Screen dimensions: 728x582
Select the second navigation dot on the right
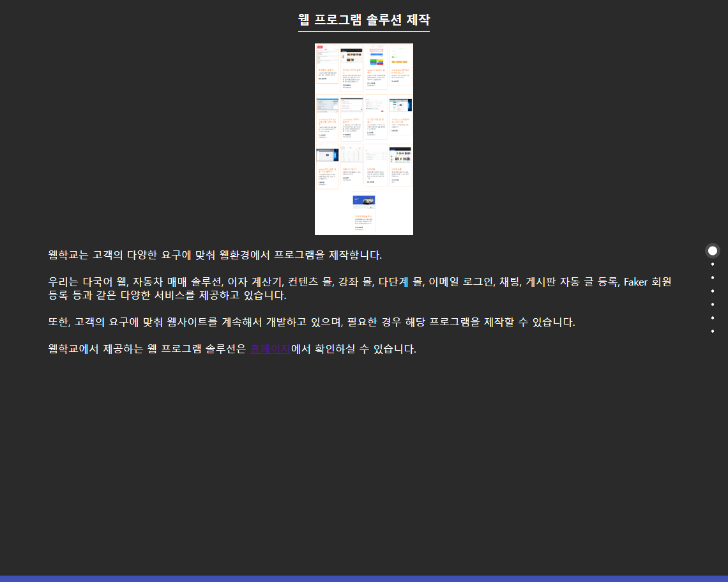[x=712, y=263]
